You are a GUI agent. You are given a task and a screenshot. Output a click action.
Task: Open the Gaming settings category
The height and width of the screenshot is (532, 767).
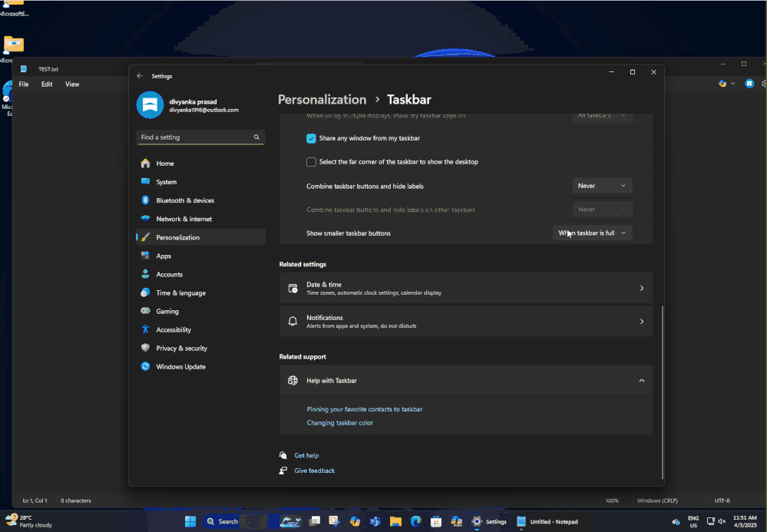pos(200,312)
